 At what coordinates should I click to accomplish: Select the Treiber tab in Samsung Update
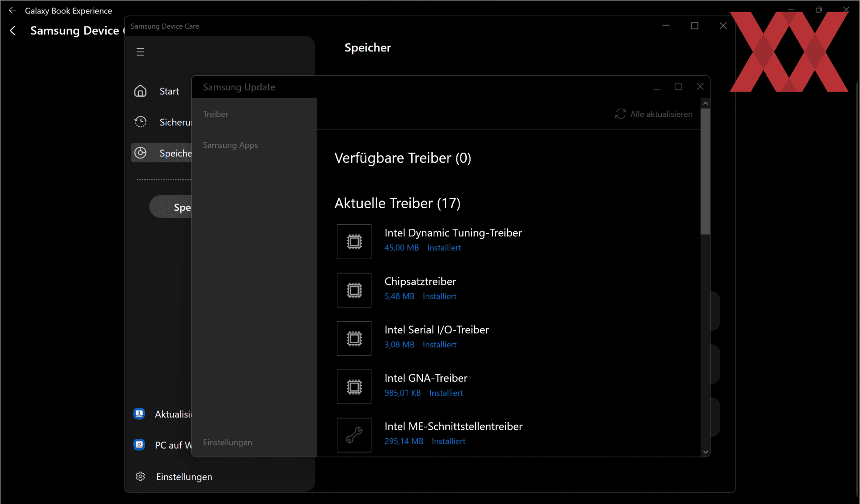pos(215,114)
